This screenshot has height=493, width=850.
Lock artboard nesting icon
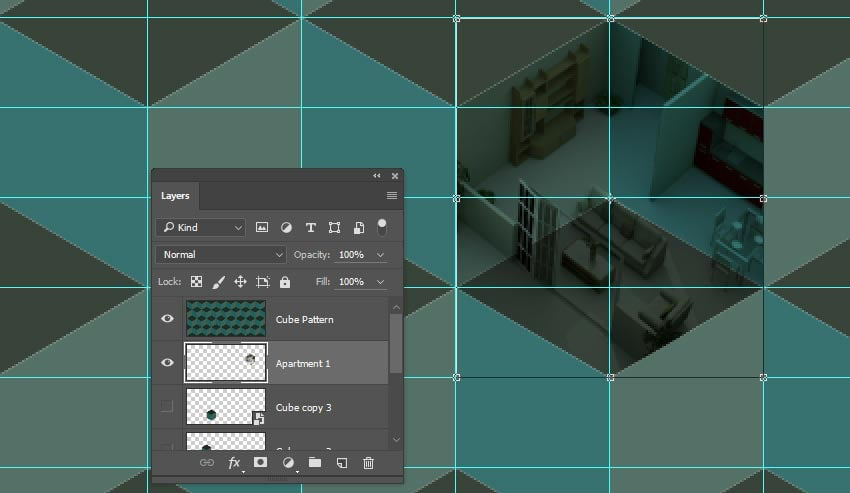pos(263,281)
